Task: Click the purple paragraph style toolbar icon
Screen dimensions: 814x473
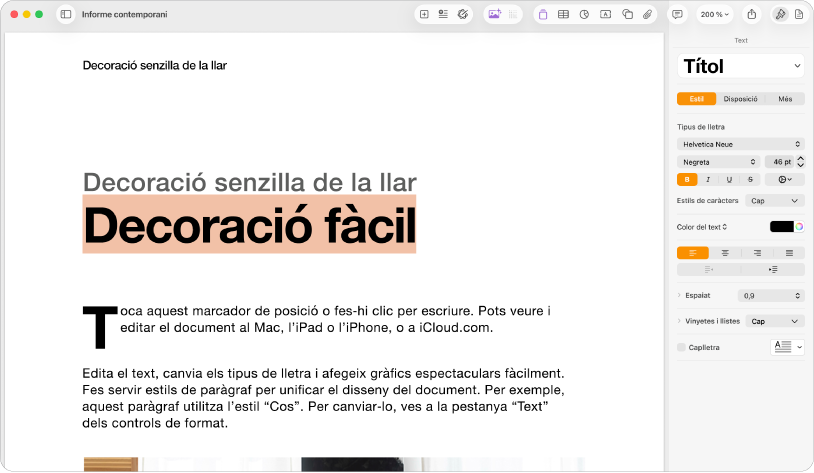Action: click(543, 15)
